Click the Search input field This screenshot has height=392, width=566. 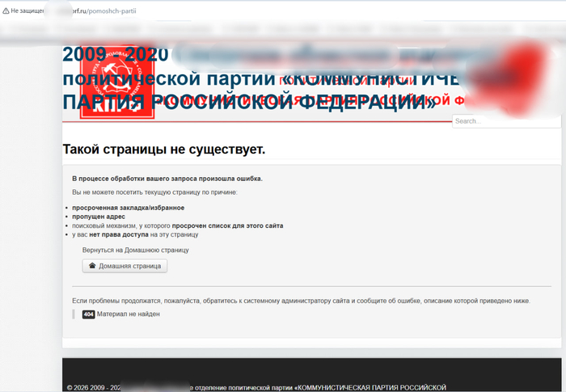pyautogui.click(x=506, y=121)
